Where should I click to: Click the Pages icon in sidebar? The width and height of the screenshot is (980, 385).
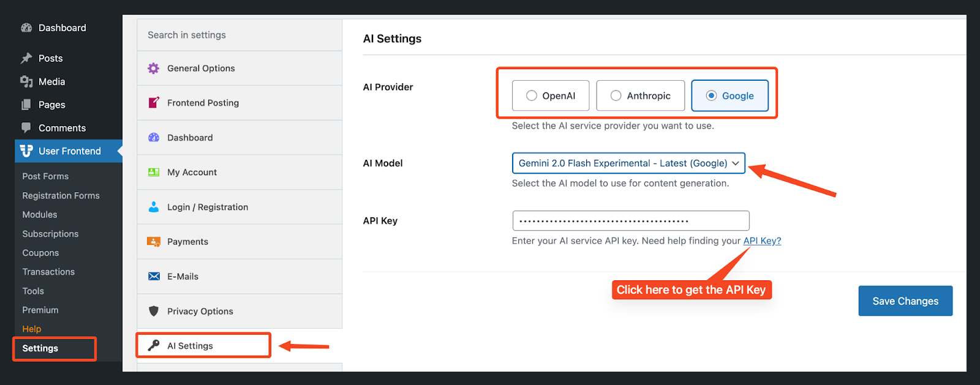(26, 105)
